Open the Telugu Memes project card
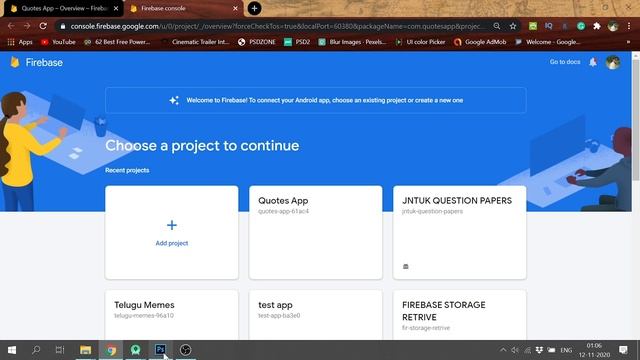The image size is (640, 360). coord(172,315)
